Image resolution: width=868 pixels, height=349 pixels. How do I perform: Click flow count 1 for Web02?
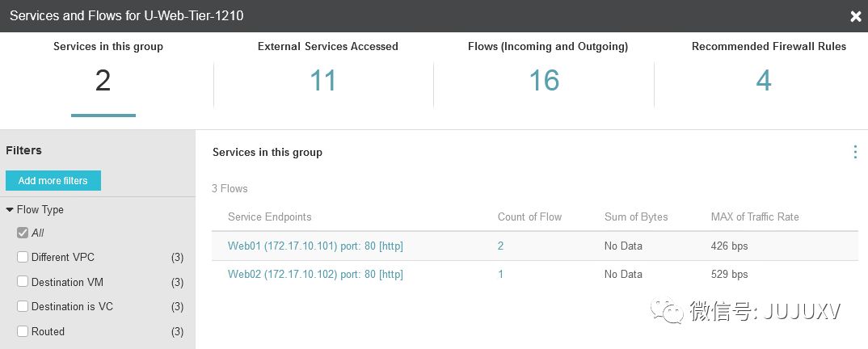501,274
